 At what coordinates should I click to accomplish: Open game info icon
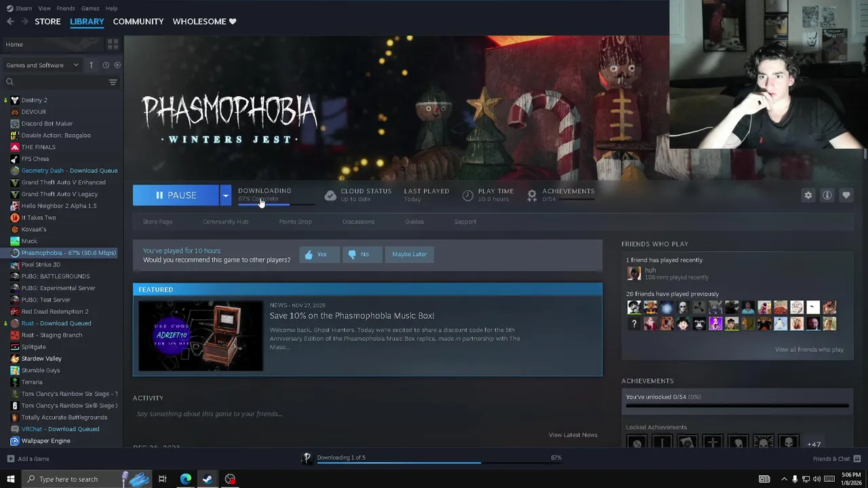click(x=827, y=195)
